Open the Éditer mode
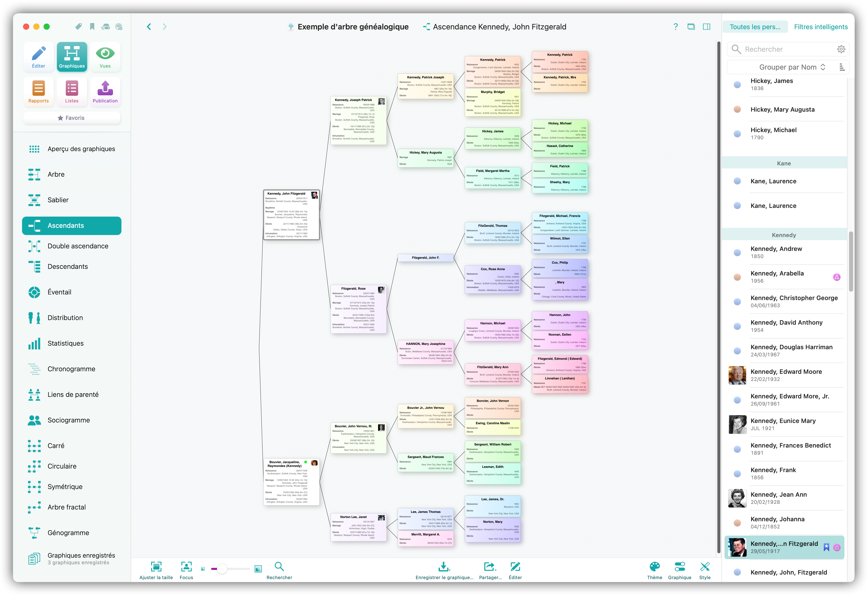The image size is (868, 595). (x=38, y=57)
